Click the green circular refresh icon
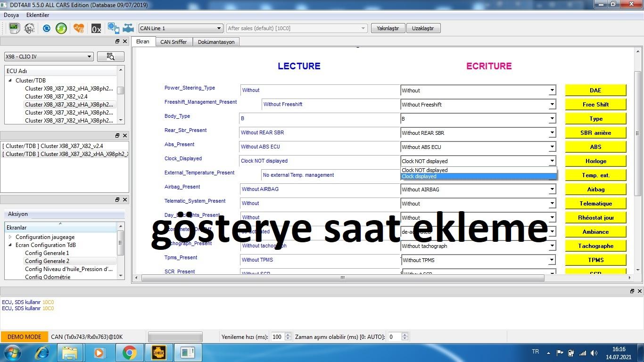This screenshot has width=644, height=362. click(61, 28)
